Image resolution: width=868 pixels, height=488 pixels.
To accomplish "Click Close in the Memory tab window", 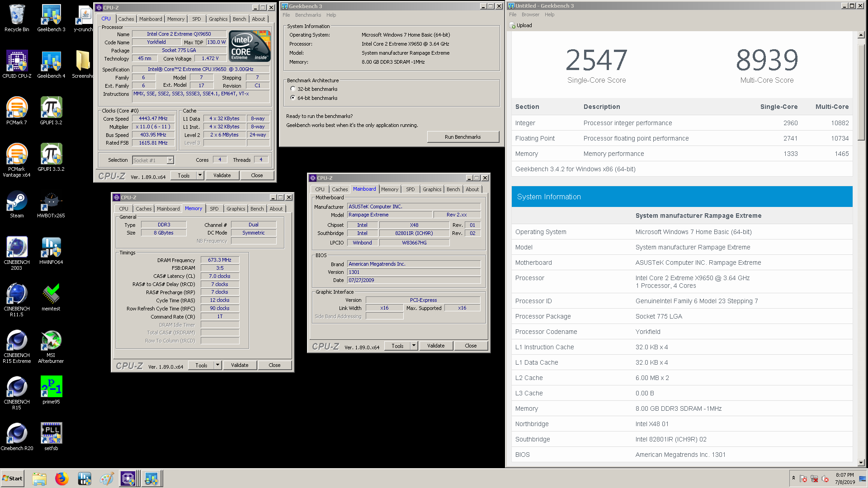I will (274, 365).
